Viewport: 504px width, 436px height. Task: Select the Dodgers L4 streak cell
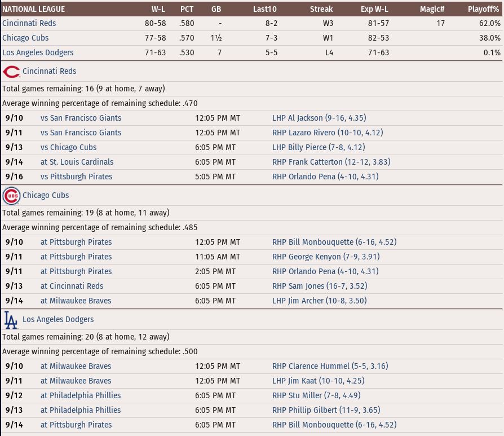(x=329, y=52)
